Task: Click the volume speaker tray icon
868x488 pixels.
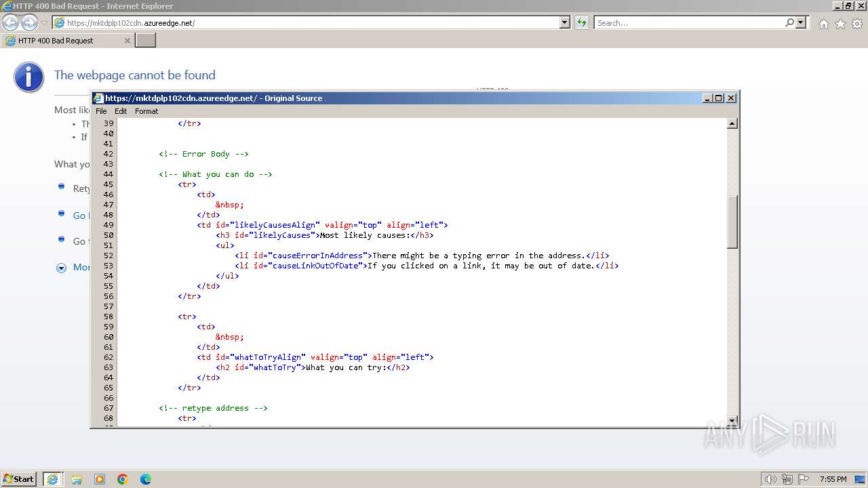Action: [x=771, y=479]
